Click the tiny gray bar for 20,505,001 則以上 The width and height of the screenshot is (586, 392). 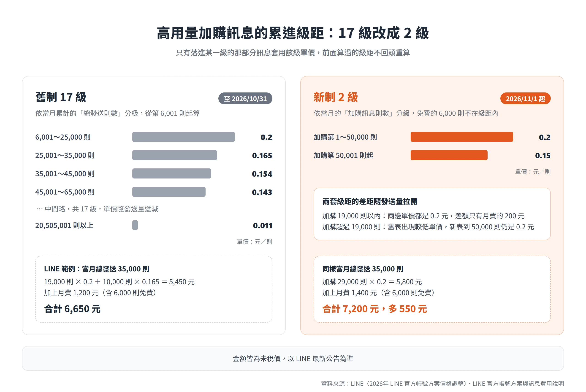tap(135, 225)
